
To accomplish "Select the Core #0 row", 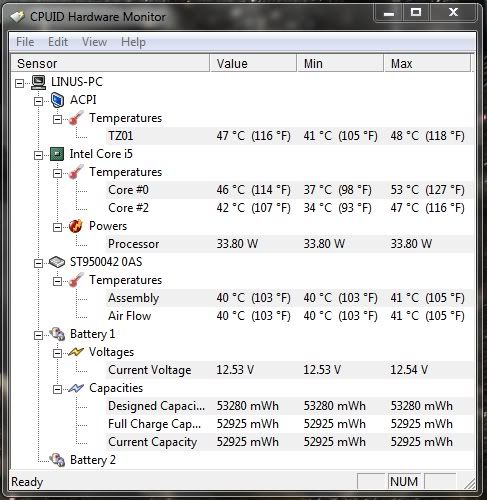I will 289,190.
